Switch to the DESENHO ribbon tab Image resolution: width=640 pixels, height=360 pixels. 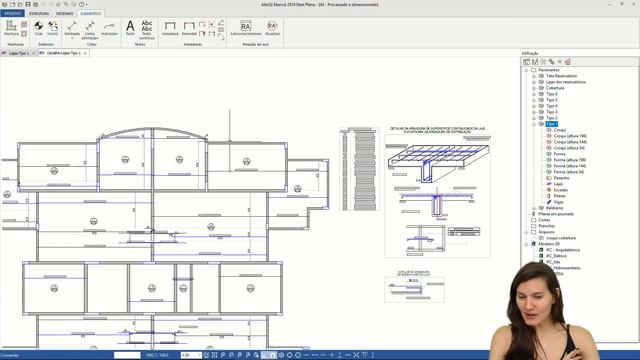tap(64, 13)
